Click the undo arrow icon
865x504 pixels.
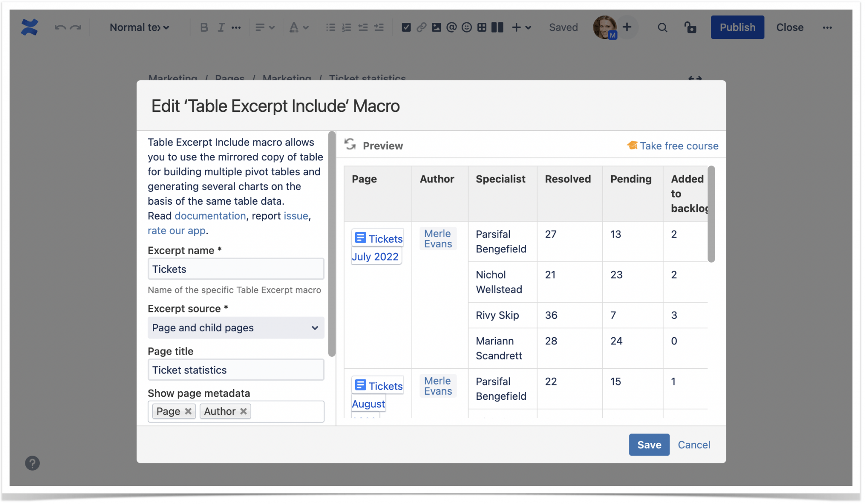point(60,27)
